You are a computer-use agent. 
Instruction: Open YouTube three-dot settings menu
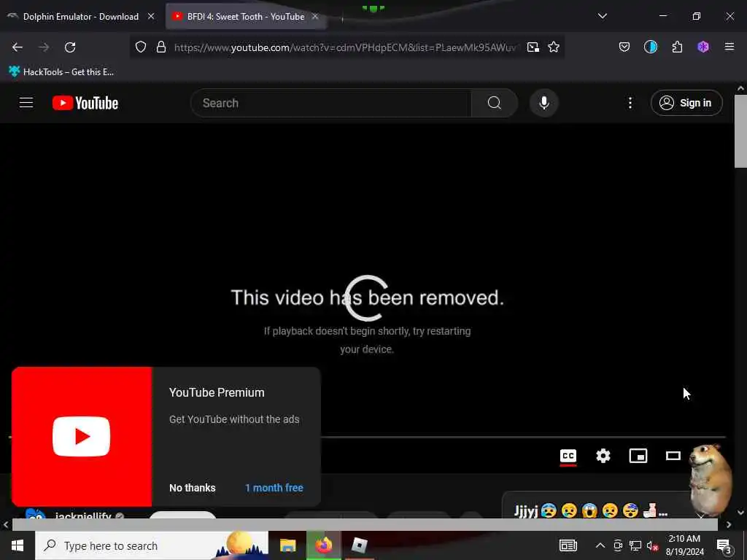point(630,103)
